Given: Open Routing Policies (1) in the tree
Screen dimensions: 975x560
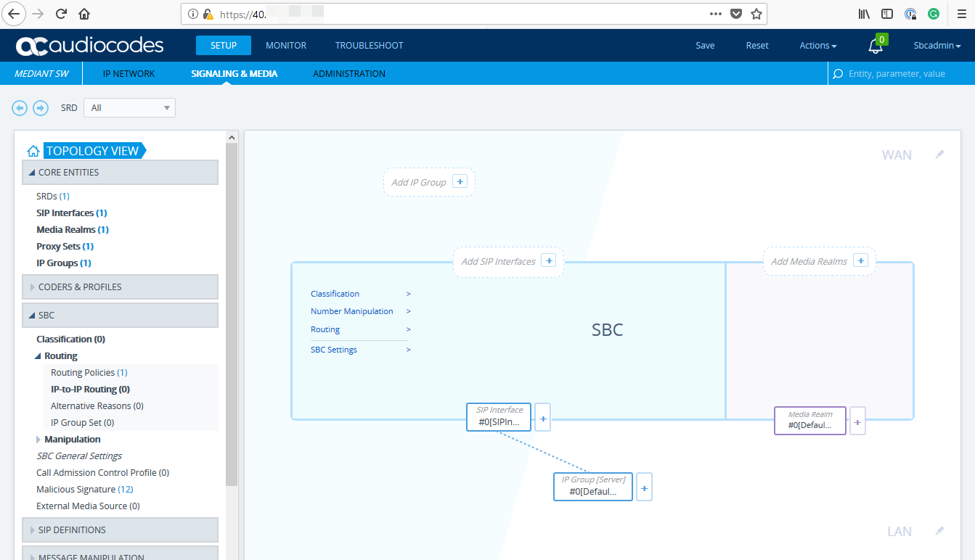Looking at the screenshot, I should pyautogui.click(x=89, y=373).
